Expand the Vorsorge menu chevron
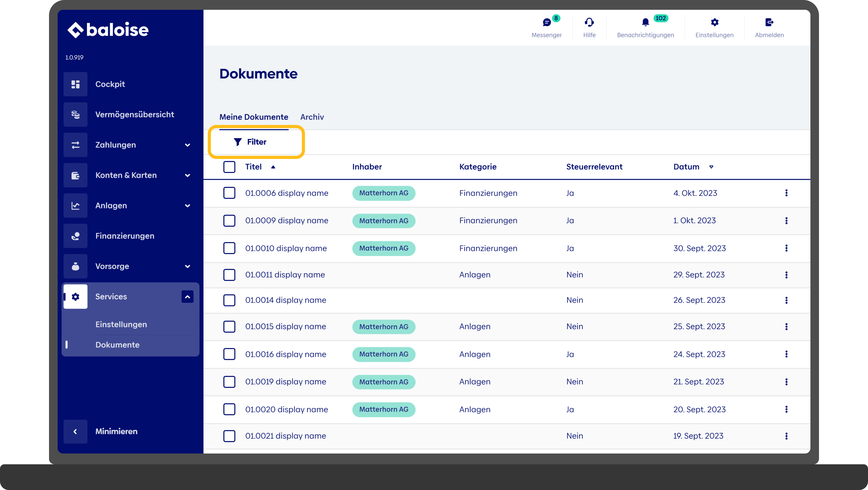 [x=187, y=266]
